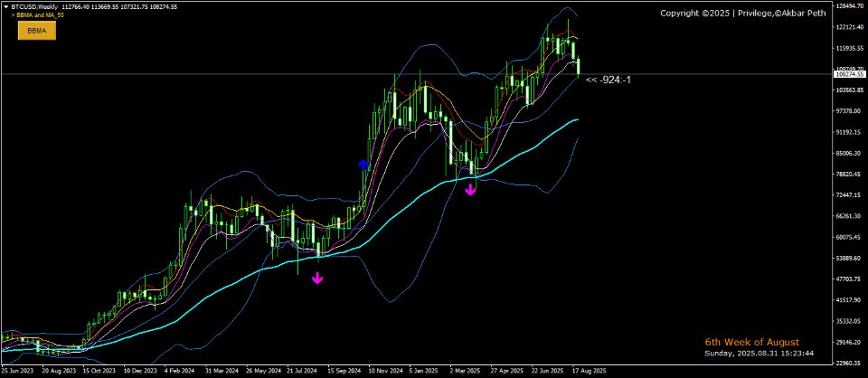Click the 85006.30 price scale label
This screenshot has height=378, width=868.
coord(848,153)
